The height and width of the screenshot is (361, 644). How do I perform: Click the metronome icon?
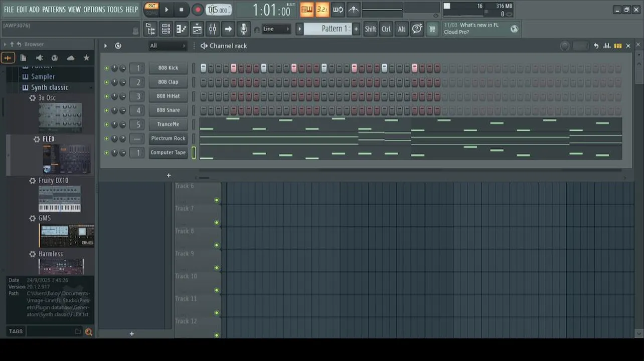click(354, 9)
